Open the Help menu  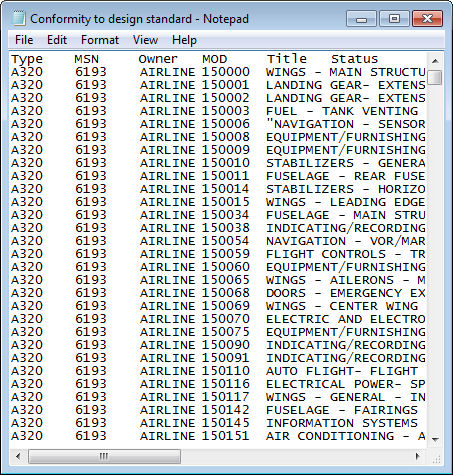(184, 40)
